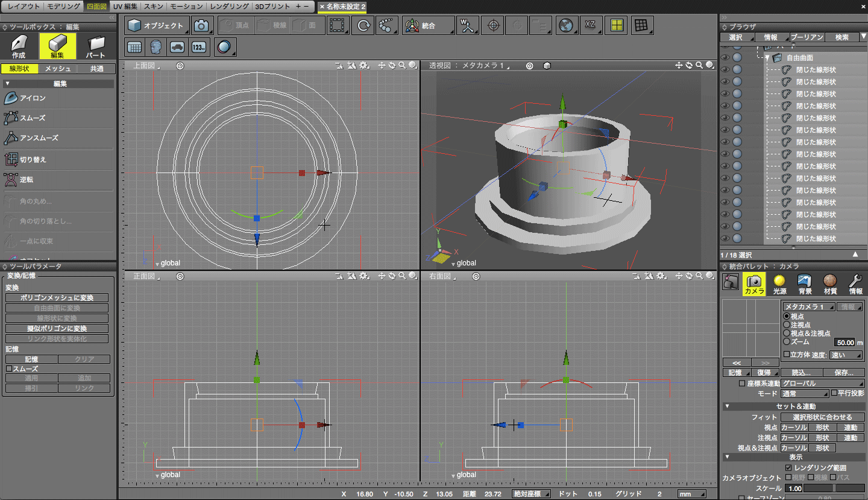The width and height of the screenshot is (868, 500).
Task: Enable the 平行投影 checkbox
Action: point(834,393)
